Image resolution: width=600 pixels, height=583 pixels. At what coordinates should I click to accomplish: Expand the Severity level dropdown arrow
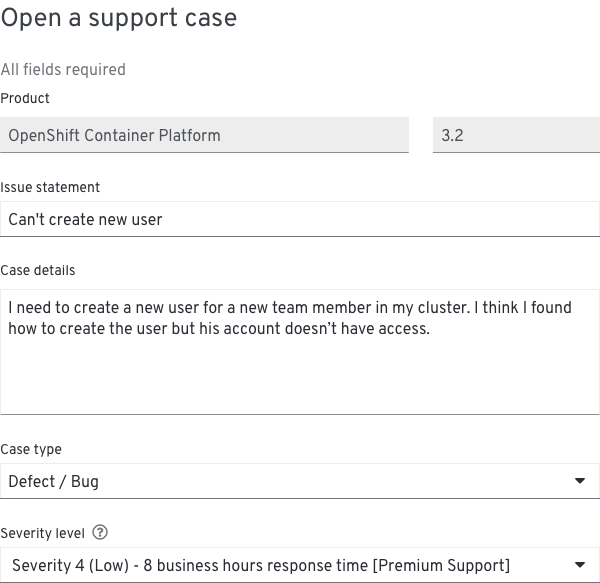point(580,565)
